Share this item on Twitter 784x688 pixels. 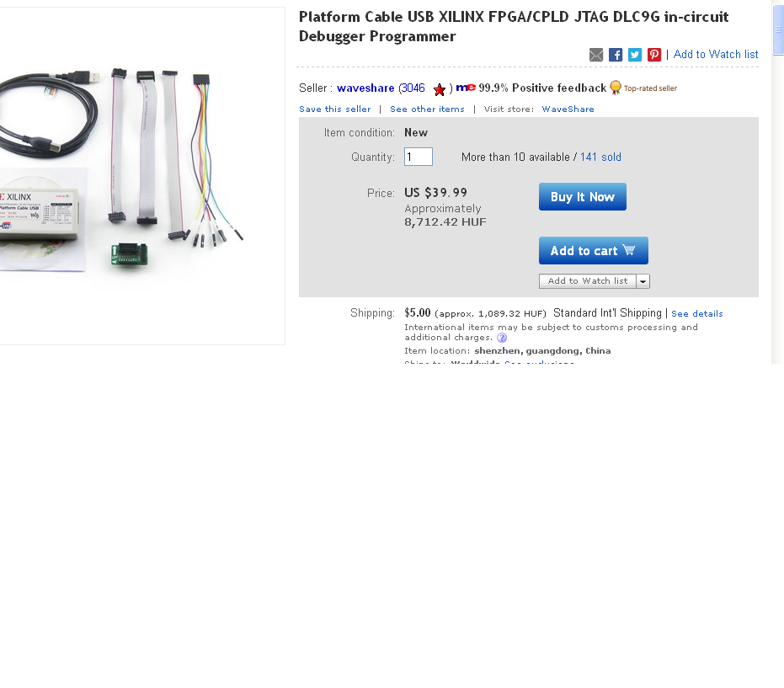point(635,55)
